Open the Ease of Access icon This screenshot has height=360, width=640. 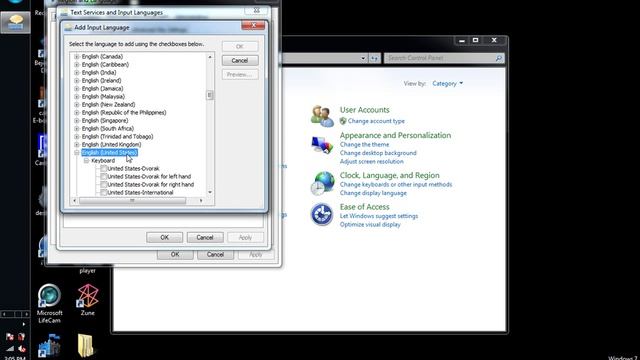pyautogui.click(x=322, y=214)
